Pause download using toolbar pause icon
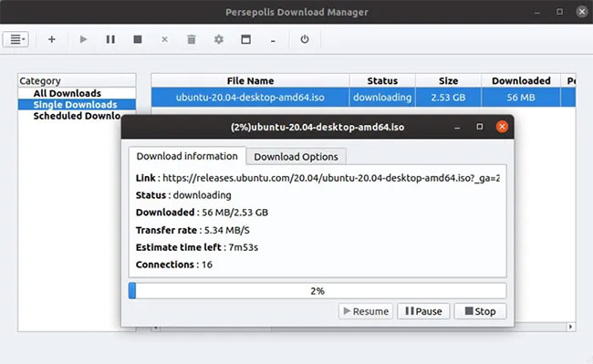 coord(110,39)
